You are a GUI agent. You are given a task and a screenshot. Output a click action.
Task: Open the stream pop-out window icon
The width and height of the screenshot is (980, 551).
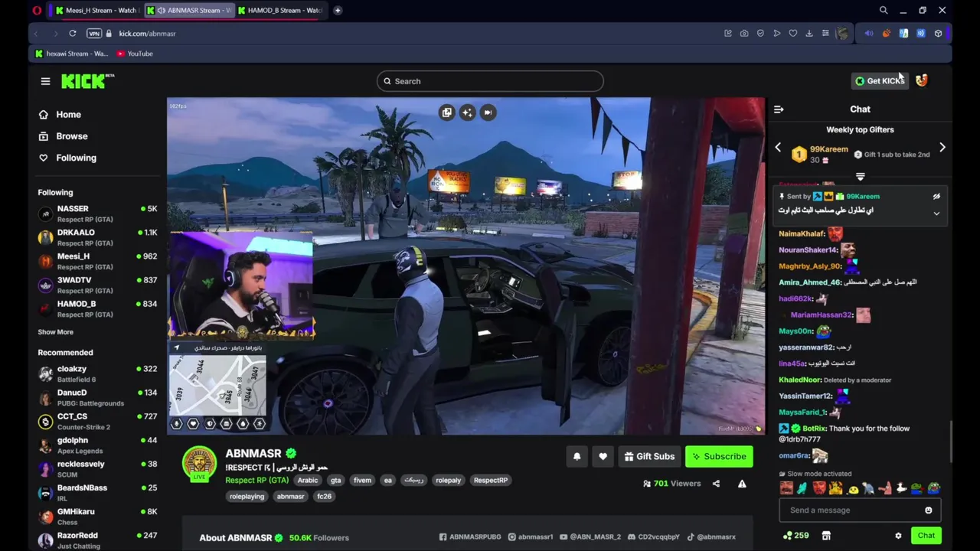tap(447, 112)
